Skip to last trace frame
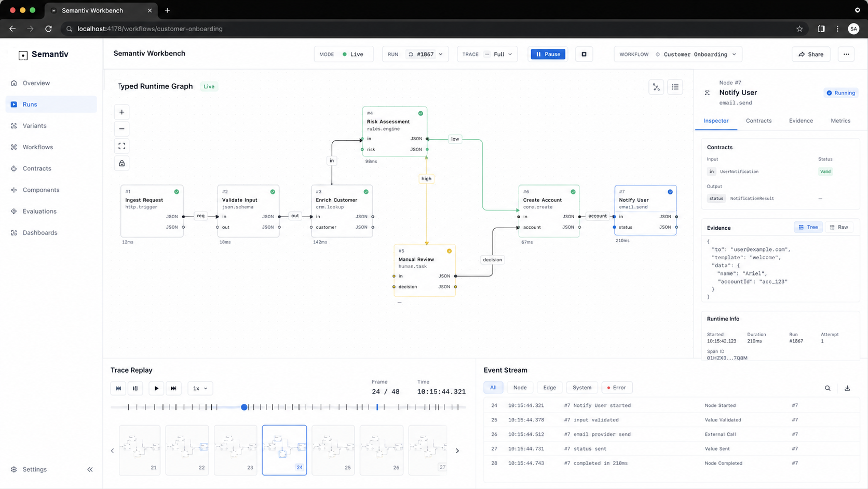The height and width of the screenshot is (489, 868). pos(173,388)
